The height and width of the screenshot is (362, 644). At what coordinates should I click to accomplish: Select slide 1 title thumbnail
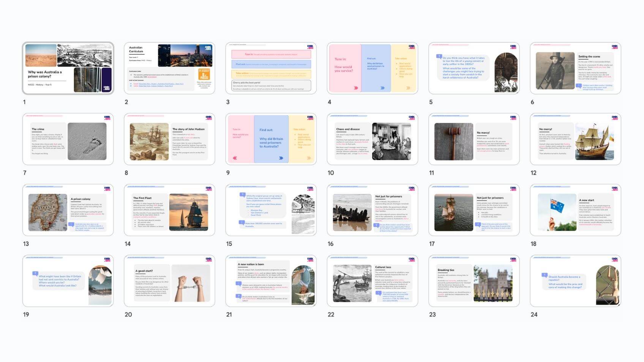[68, 68]
